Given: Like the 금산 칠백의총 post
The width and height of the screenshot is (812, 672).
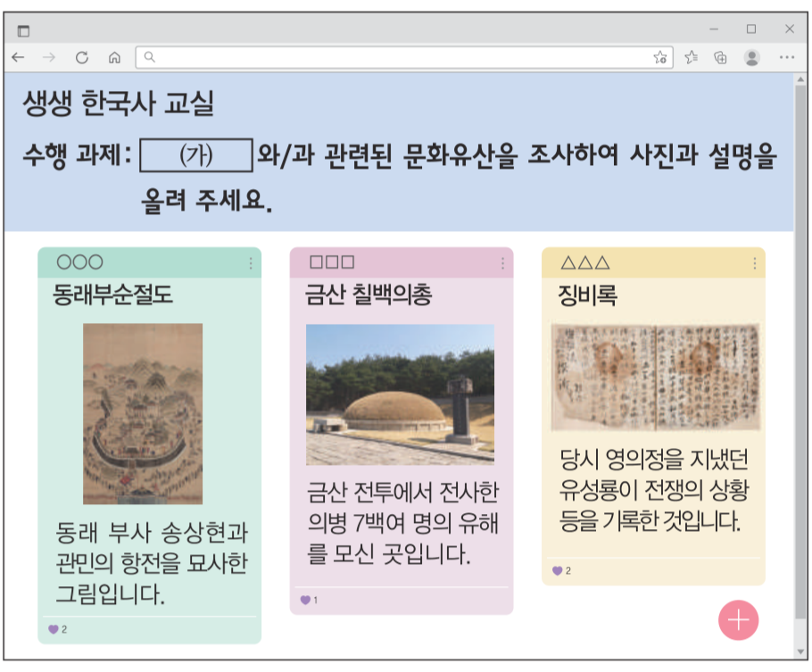Looking at the screenshot, I should coord(304,601).
